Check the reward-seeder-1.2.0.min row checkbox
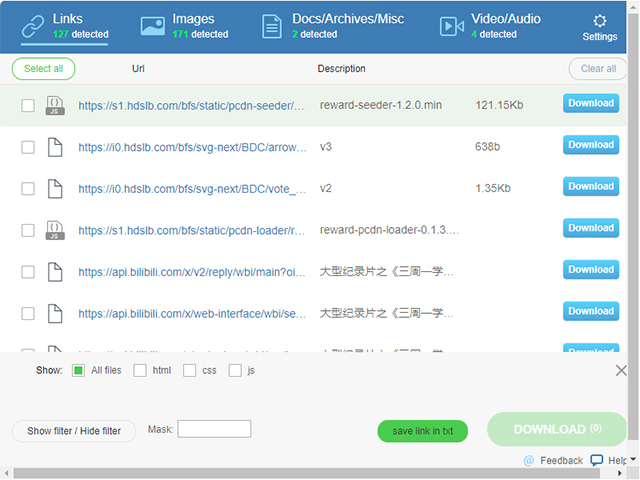This screenshot has height=480, width=640. point(28,105)
